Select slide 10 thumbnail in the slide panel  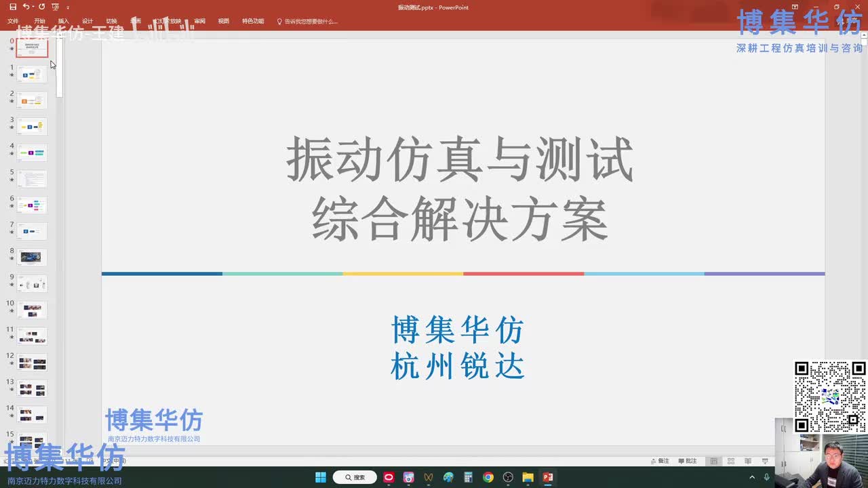[32, 310]
